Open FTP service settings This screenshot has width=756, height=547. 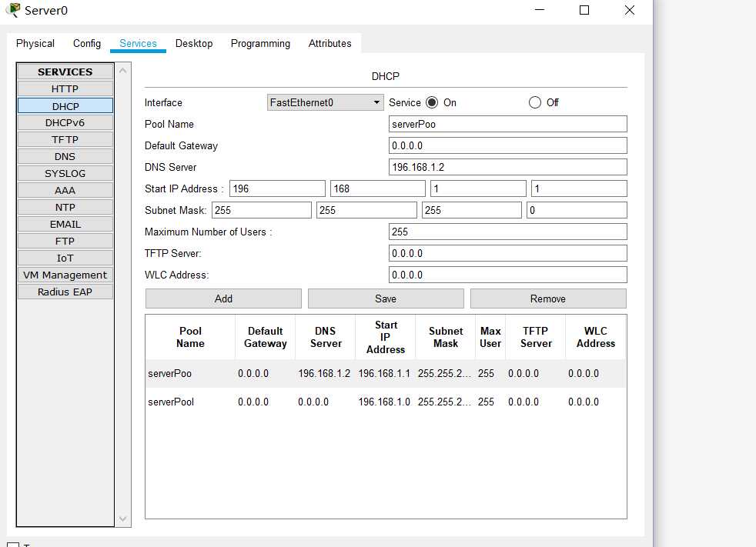click(65, 241)
